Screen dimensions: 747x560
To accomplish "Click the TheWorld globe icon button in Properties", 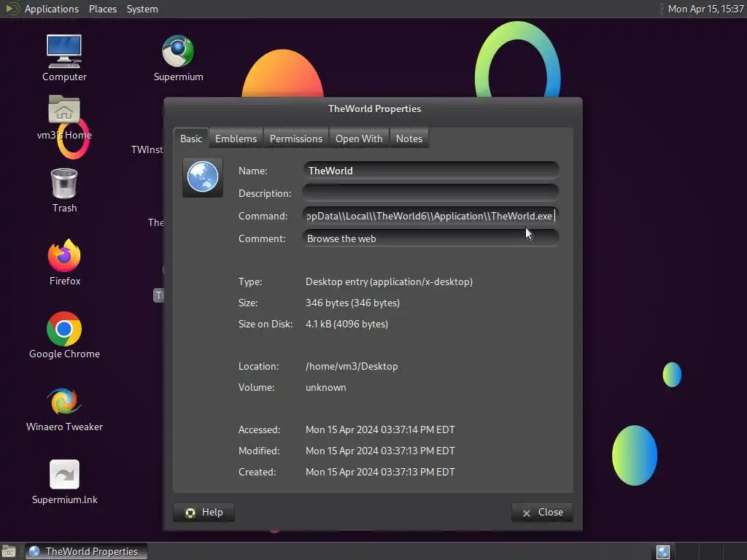I will 203,177.
